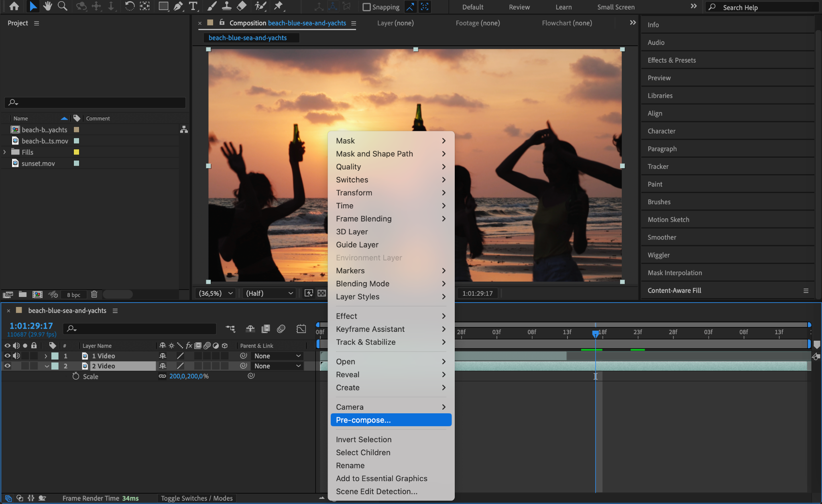Expand the Fills folder
This screenshot has width=822, height=504.
point(5,152)
